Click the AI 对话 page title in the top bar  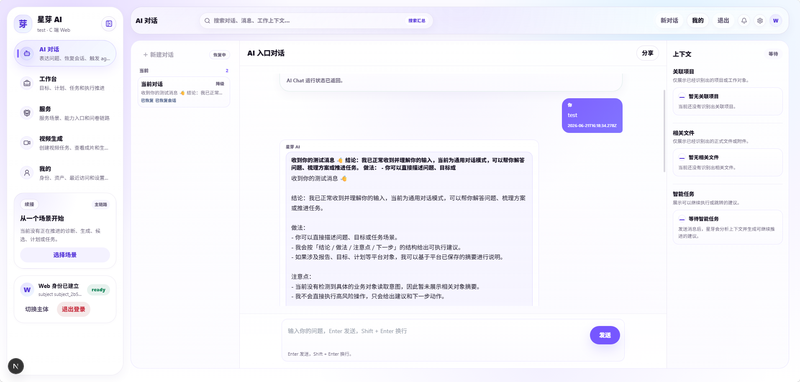pyautogui.click(x=146, y=21)
